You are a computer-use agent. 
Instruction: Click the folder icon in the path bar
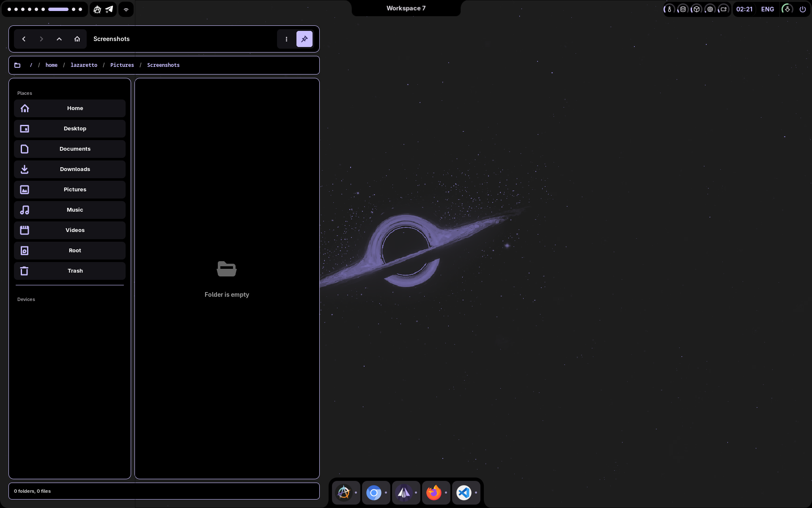point(17,65)
